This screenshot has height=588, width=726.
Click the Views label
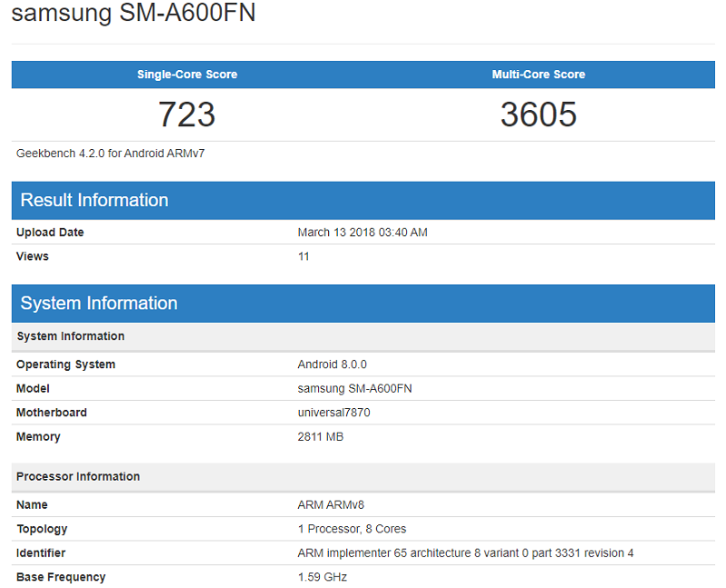33,256
